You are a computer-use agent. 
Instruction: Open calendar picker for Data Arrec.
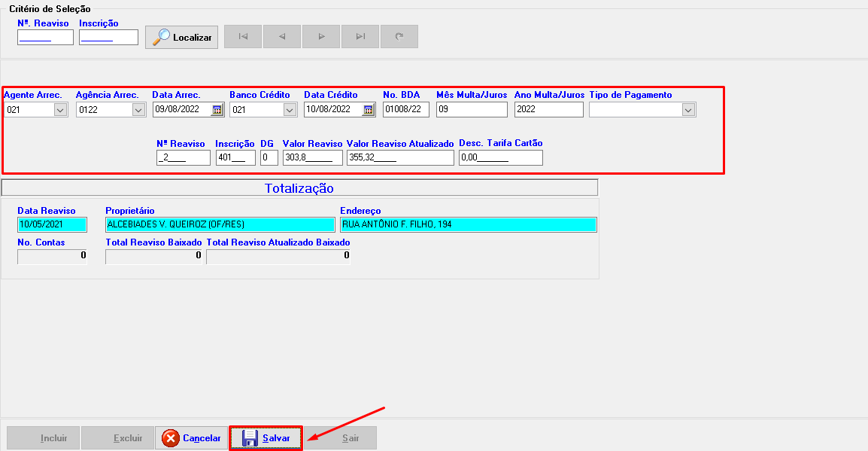click(217, 110)
